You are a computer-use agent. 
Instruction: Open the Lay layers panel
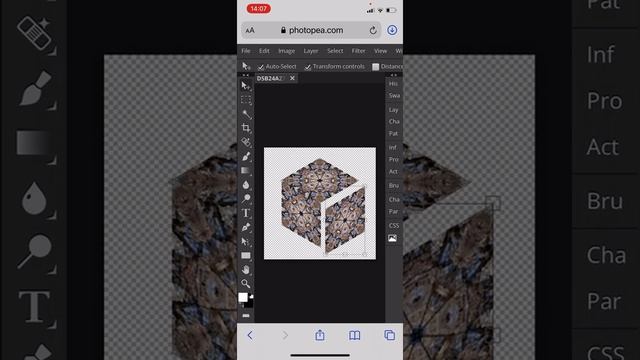tap(393, 110)
